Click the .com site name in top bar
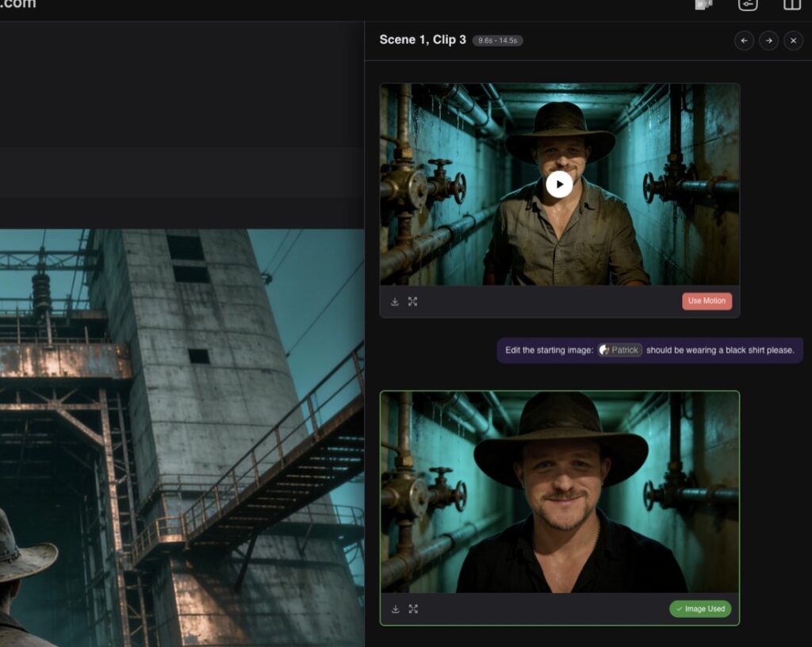Screen dimensions: 812x647 [17, 4]
